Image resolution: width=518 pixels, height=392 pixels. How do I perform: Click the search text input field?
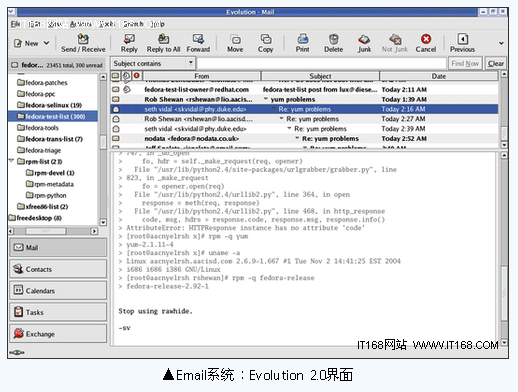322,63
